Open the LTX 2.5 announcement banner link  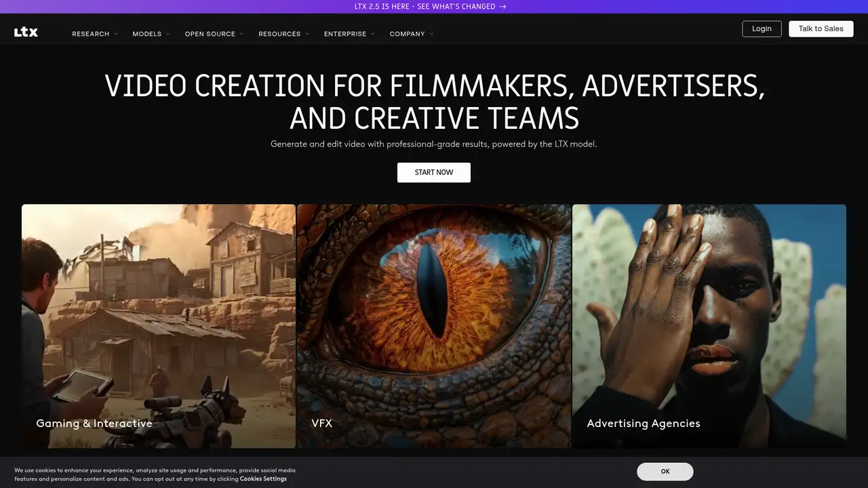click(430, 7)
